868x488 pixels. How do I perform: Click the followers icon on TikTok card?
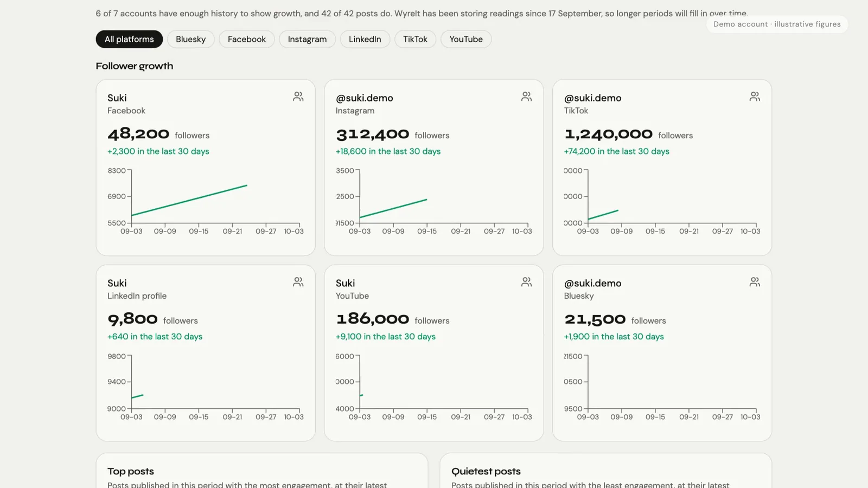pos(755,97)
